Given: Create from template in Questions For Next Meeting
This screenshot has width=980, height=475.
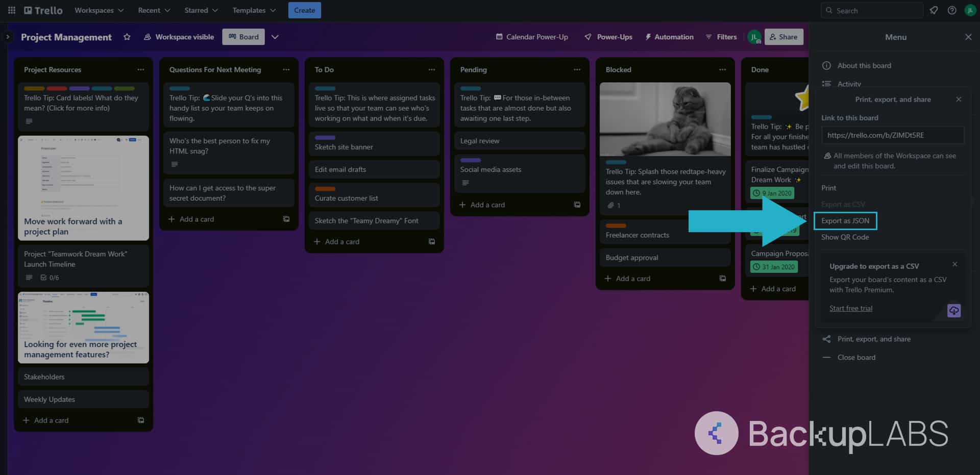Looking at the screenshot, I should tap(286, 219).
